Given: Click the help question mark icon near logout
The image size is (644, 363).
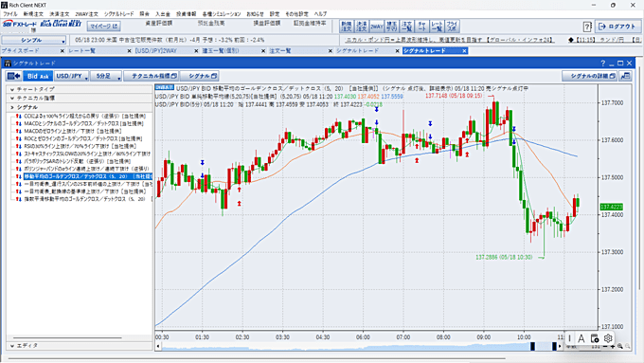Looking at the screenshot, I should 587,27.
